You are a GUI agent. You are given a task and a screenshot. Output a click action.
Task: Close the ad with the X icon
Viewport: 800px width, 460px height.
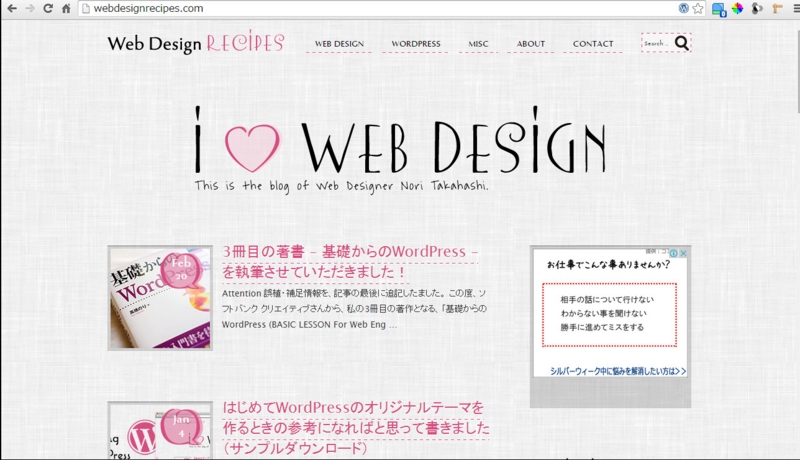(683, 253)
